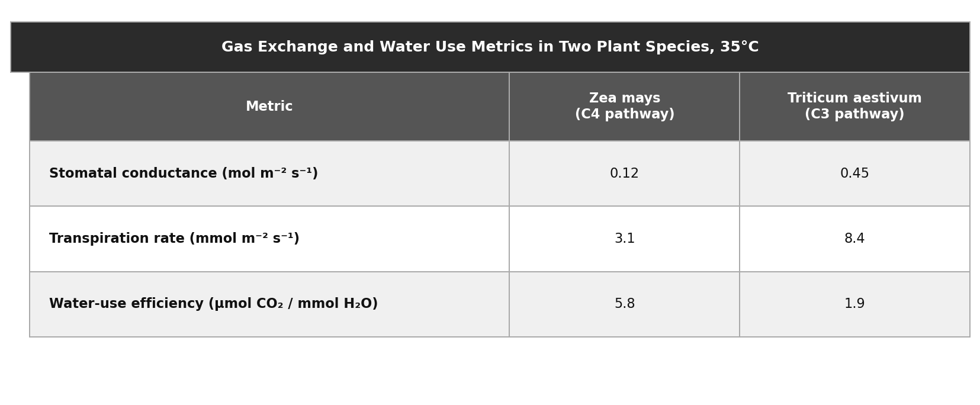The width and height of the screenshot is (980, 405).
Task: Click the Zea mays header text
Action: tap(624, 98)
